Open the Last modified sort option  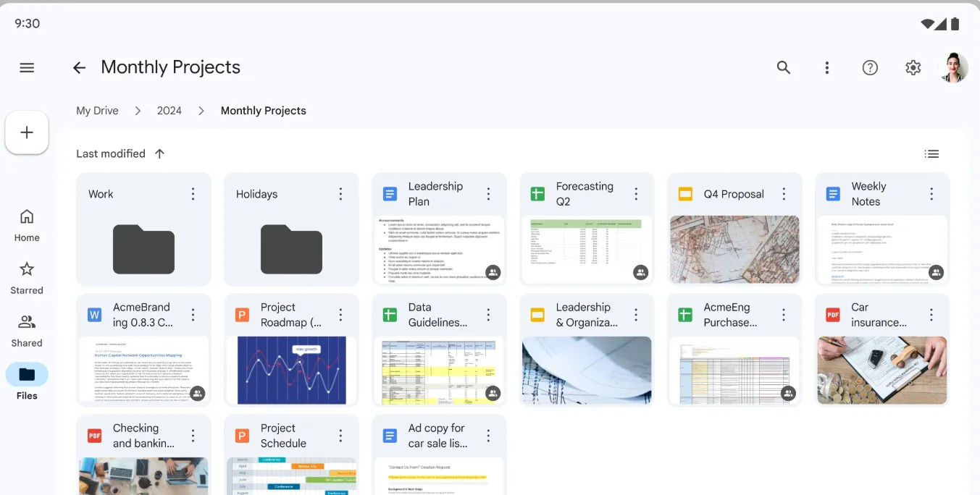pos(111,153)
